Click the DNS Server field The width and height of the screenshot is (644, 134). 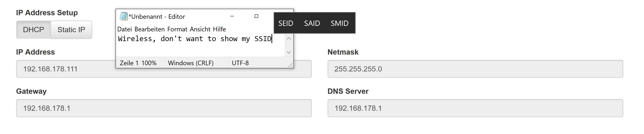[475, 108]
